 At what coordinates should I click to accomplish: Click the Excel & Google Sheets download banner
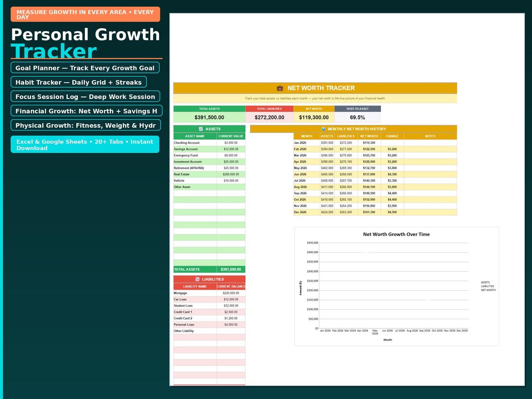tap(85, 144)
